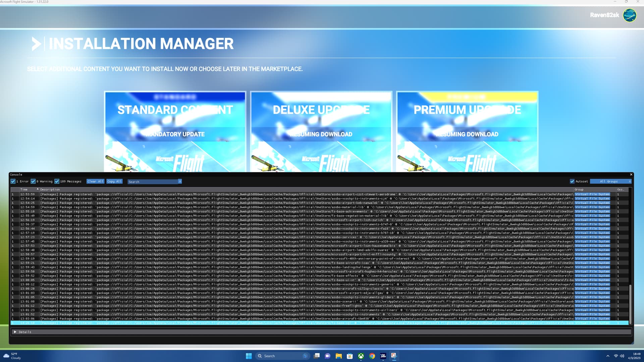
Task: Open the Windows Start menu
Action: click(249, 356)
